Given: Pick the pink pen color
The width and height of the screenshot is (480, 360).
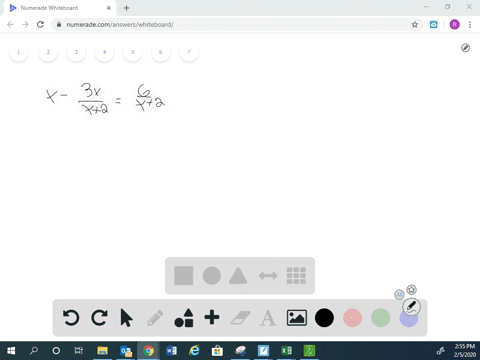Looking at the screenshot, I should tap(352, 318).
